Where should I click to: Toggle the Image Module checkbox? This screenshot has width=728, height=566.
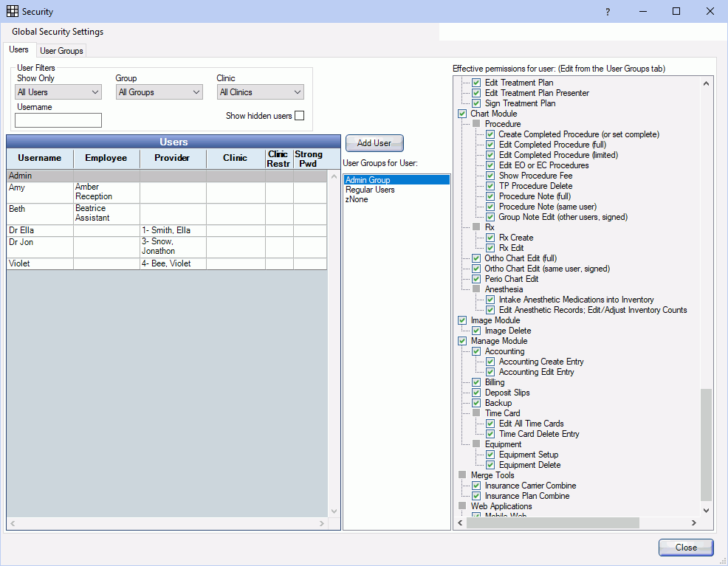pos(462,320)
